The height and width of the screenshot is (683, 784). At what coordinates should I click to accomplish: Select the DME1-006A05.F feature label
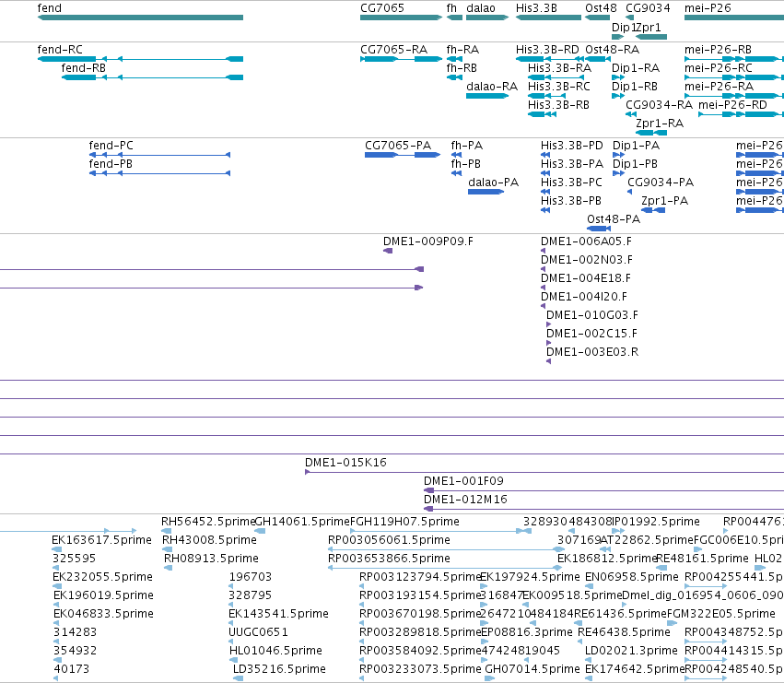pyautogui.click(x=586, y=241)
